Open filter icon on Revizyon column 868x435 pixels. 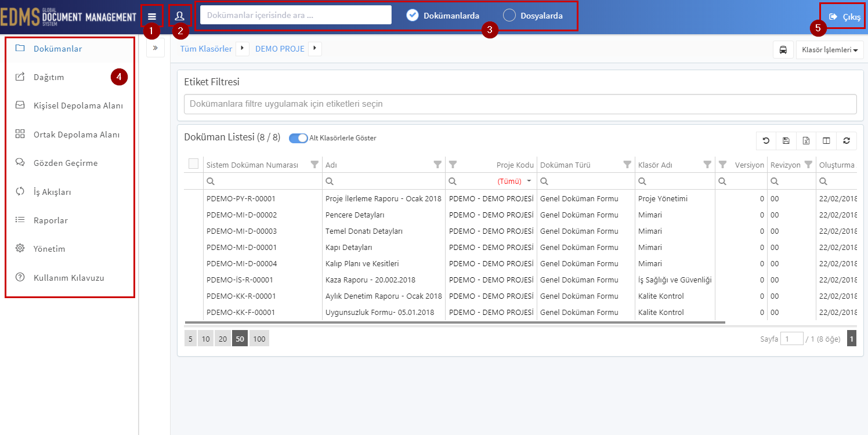tap(808, 165)
